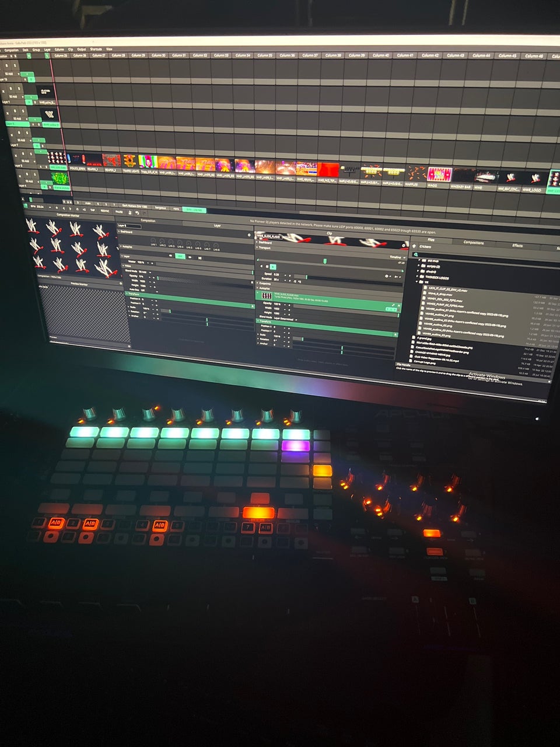The width and height of the screenshot is (560, 747).
Task: Switch to the Effects tab in the browser
Action: pyautogui.click(x=517, y=245)
